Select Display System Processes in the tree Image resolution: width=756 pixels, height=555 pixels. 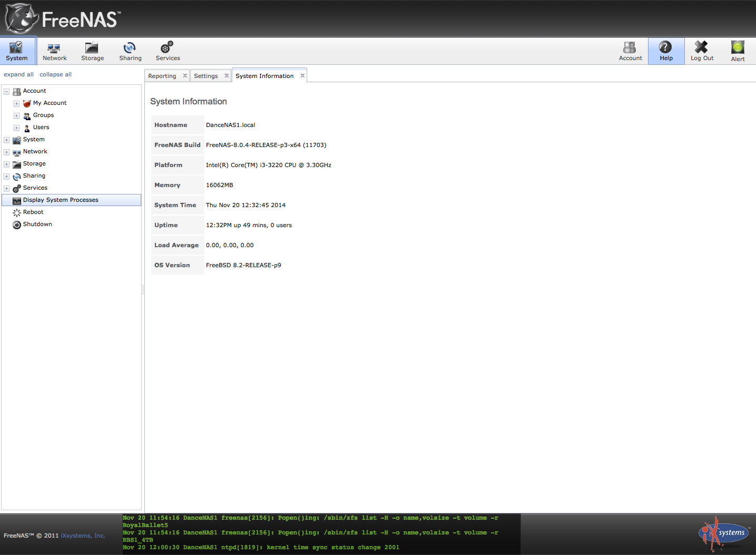(61, 200)
